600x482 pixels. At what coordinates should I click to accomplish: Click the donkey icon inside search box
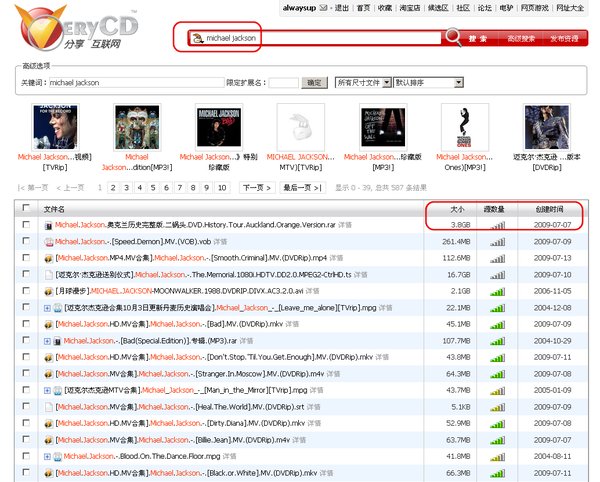[197, 38]
